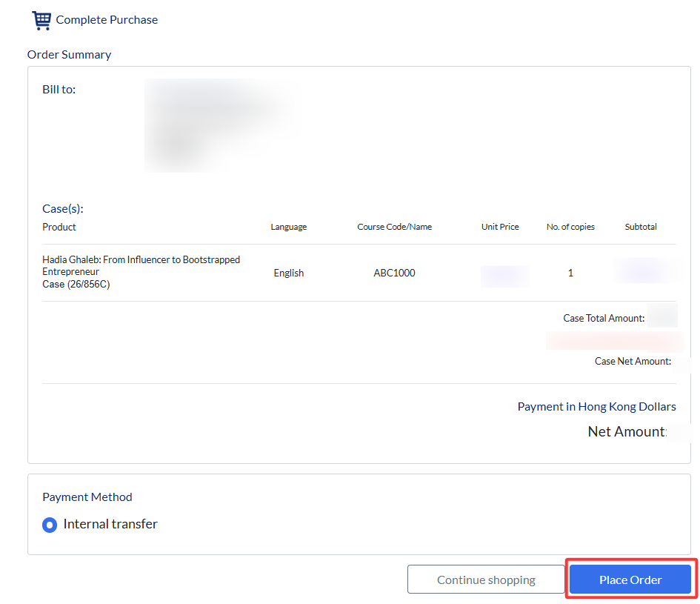Click the copies value 1
The height and width of the screenshot is (604, 700).
pyautogui.click(x=570, y=273)
